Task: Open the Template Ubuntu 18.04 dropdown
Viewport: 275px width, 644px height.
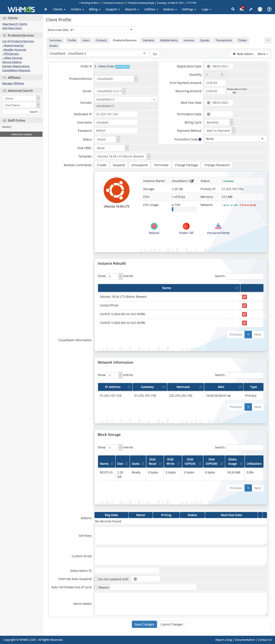Action: coord(122,157)
